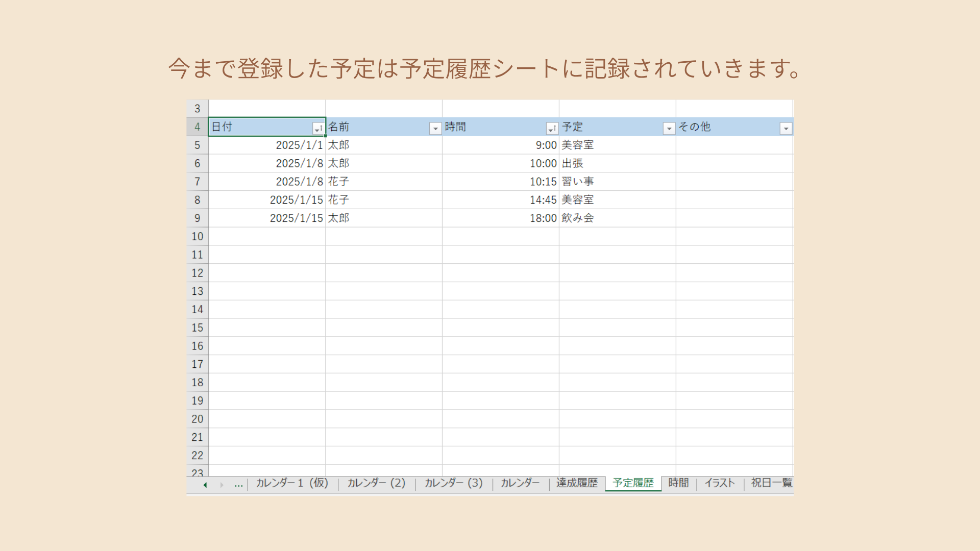Open the 名前 column filter dropdown
Image resolution: width=980 pixels, height=551 pixels.
pyautogui.click(x=435, y=129)
